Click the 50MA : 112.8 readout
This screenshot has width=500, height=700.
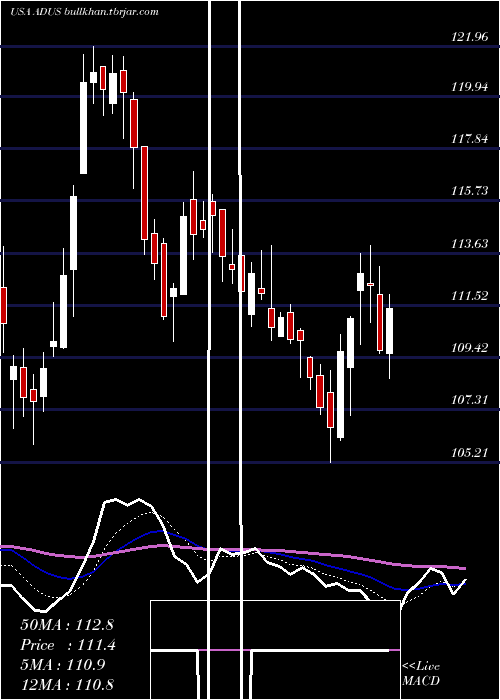pyautogui.click(x=67, y=625)
